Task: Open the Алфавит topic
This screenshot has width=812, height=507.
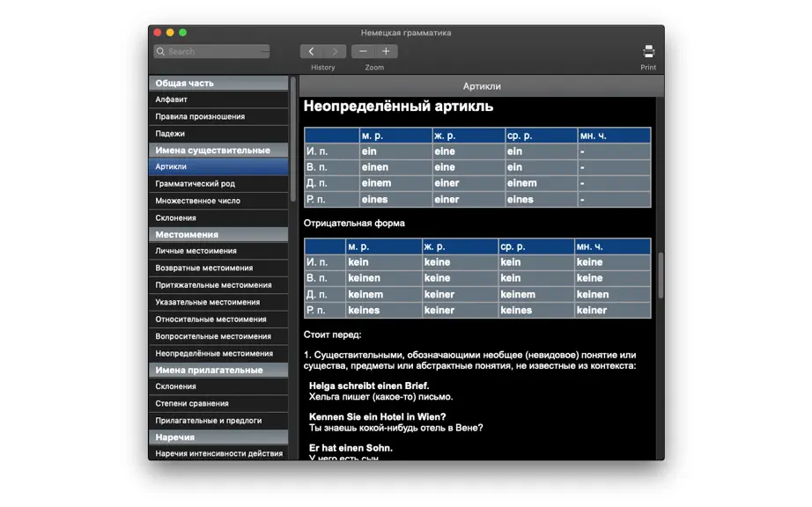Action: 218,99
